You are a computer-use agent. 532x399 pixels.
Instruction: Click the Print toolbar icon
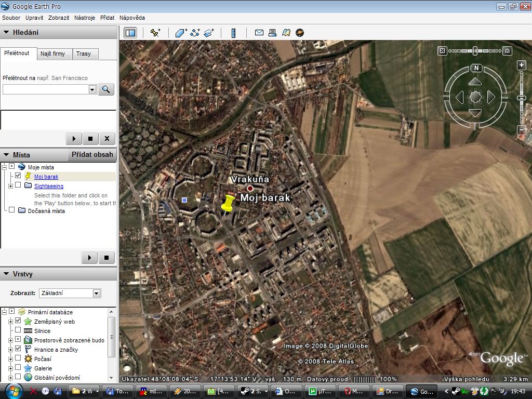pos(272,33)
